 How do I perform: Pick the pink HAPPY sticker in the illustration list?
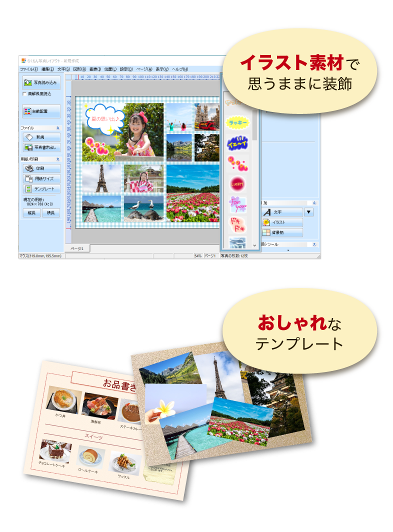pyautogui.click(x=237, y=163)
